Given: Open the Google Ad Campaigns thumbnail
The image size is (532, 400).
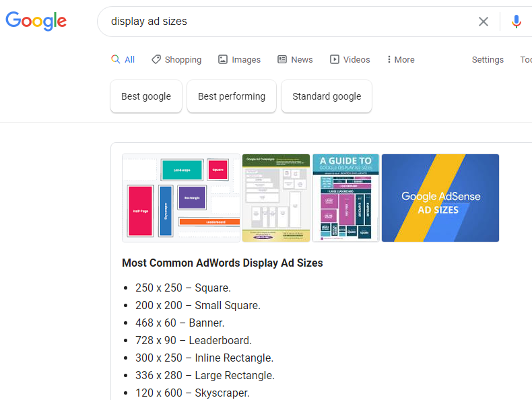Looking at the screenshot, I should coord(276,198).
